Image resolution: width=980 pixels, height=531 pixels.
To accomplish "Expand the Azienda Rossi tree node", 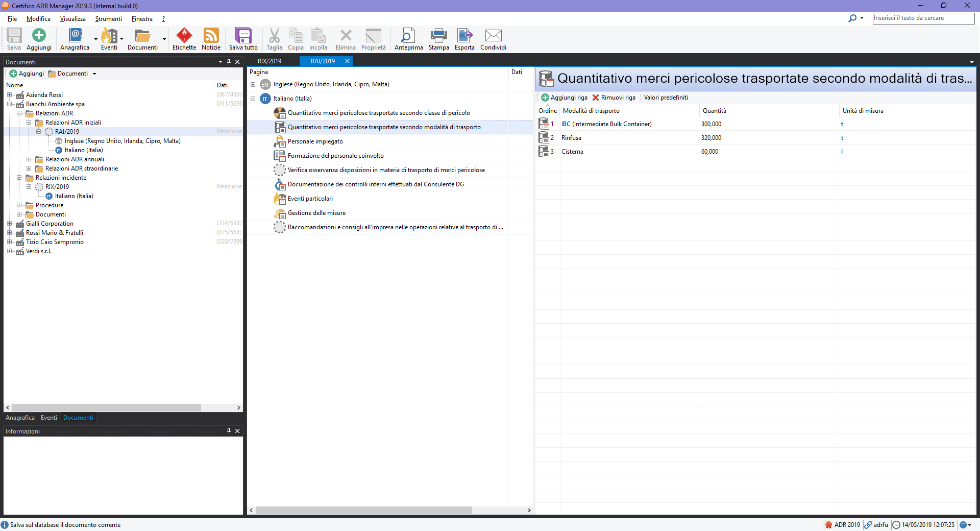I will (10, 95).
